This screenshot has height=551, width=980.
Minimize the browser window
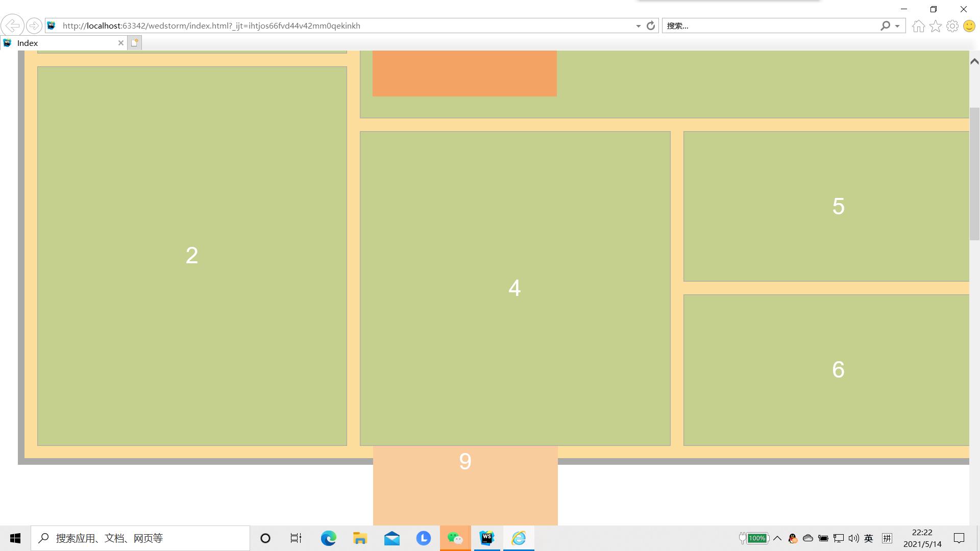pos(904,9)
